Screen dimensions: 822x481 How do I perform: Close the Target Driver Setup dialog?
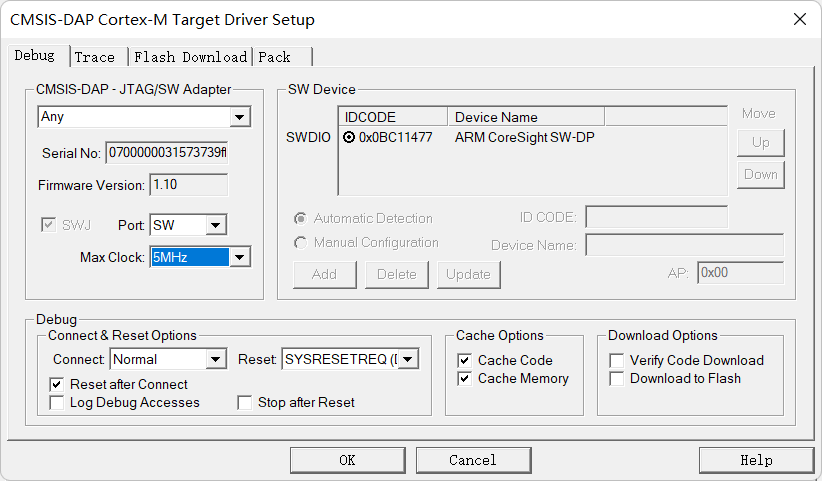click(799, 19)
